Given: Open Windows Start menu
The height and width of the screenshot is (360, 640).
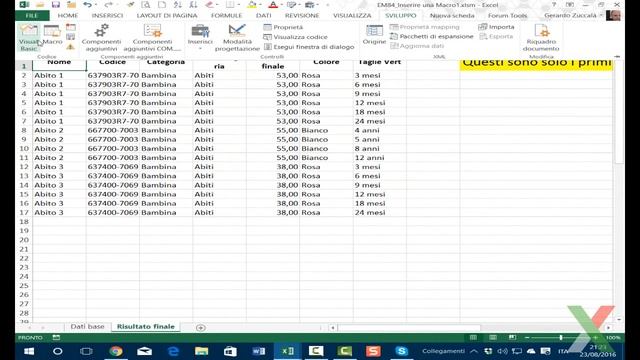Looking at the screenshot, I should [29, 351].
